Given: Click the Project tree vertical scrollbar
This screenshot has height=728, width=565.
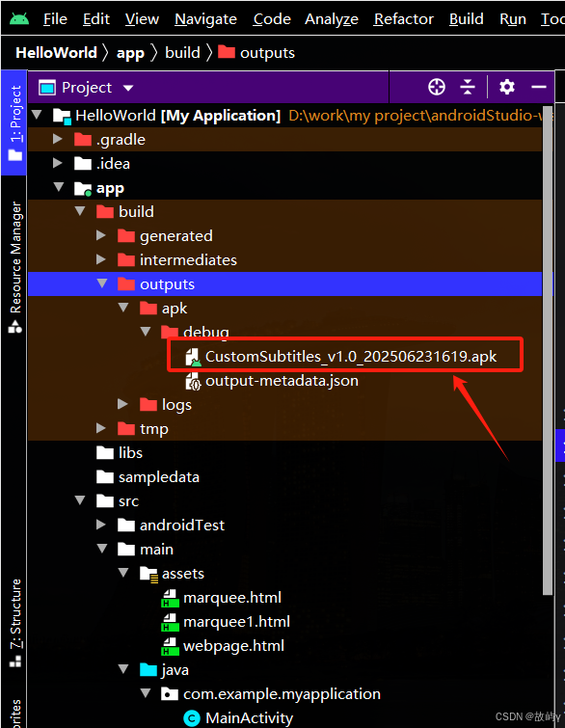Looking at the screenshot, I should click(548, 350).
